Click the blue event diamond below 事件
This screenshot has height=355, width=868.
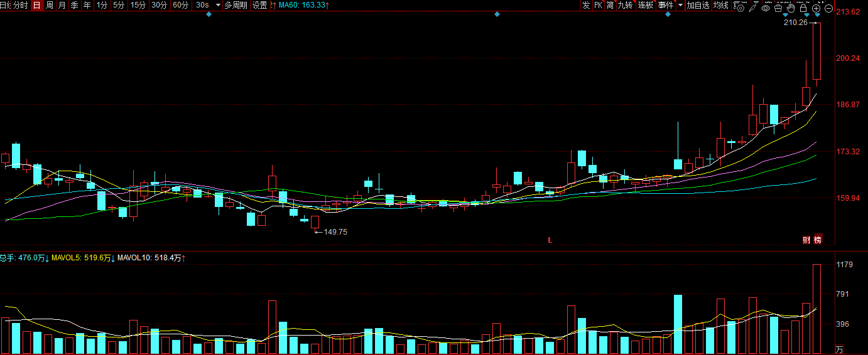click(x=668, y=14)
